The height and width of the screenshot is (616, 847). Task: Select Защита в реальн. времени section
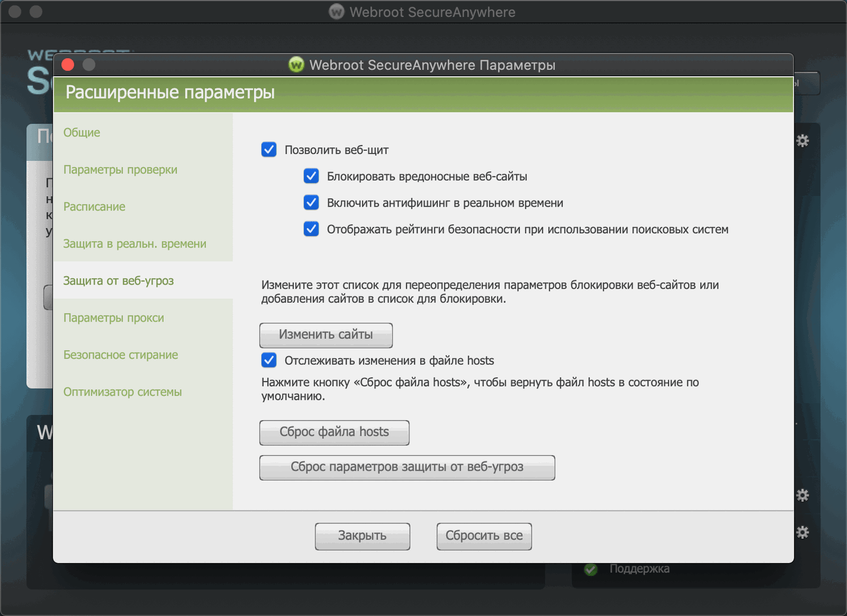click(134, 244)
